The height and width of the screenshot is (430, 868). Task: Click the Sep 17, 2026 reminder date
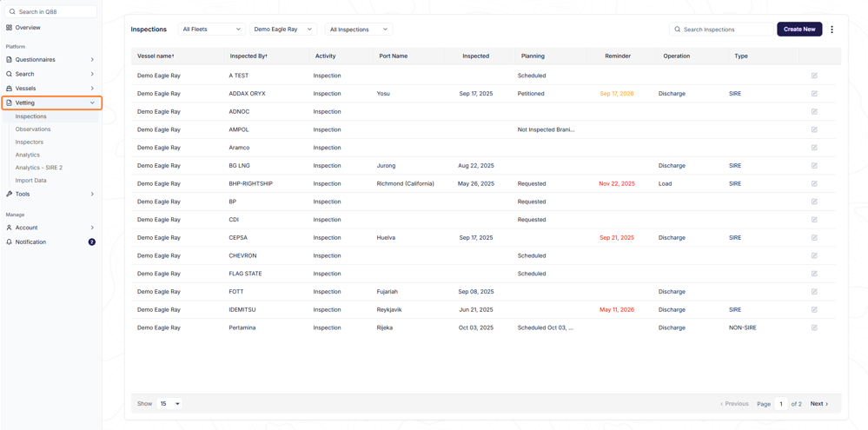pyautogui.click(x=617, y=94)
